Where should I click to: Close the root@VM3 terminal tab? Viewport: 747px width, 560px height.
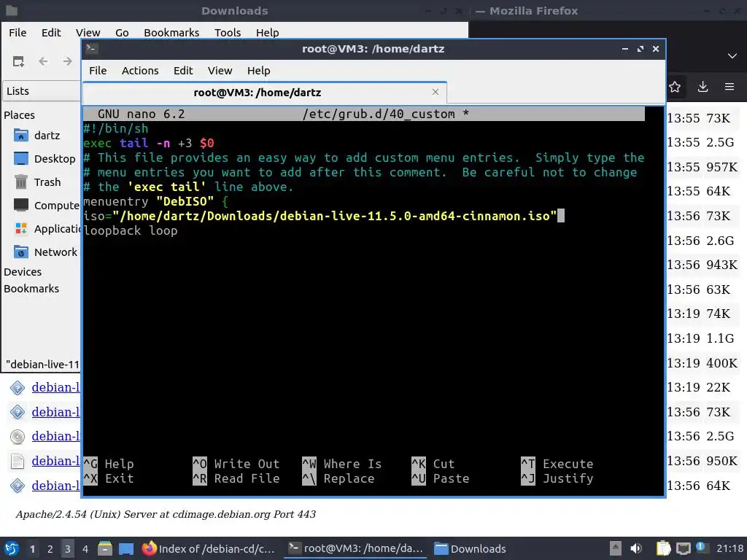click(435, 92)
